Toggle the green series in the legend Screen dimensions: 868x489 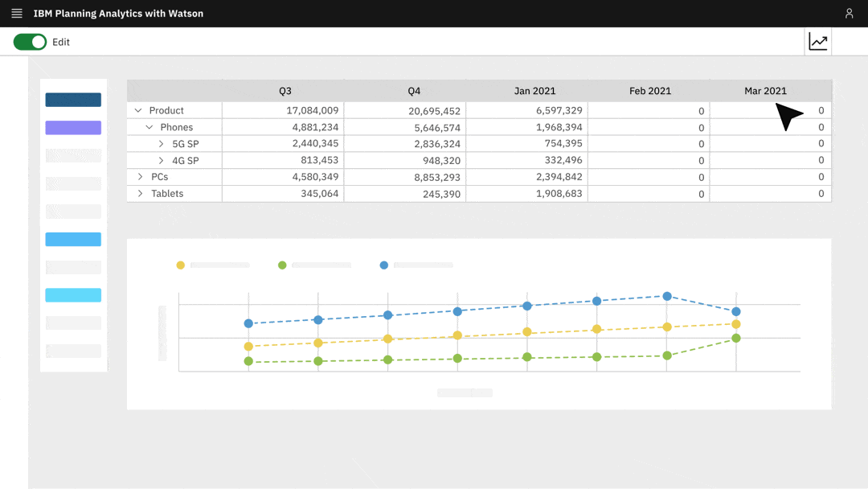[x=282, y=265]
